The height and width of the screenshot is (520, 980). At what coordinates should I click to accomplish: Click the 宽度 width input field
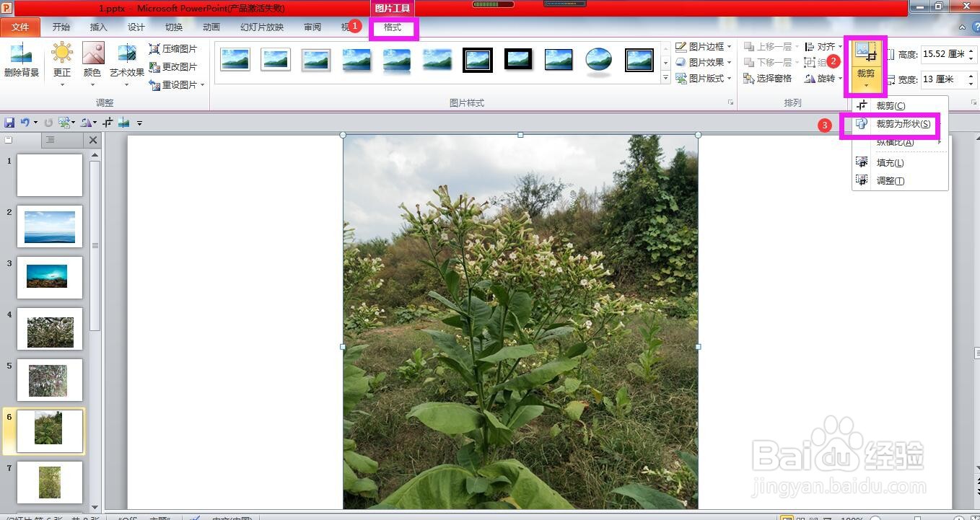(942, 79)
